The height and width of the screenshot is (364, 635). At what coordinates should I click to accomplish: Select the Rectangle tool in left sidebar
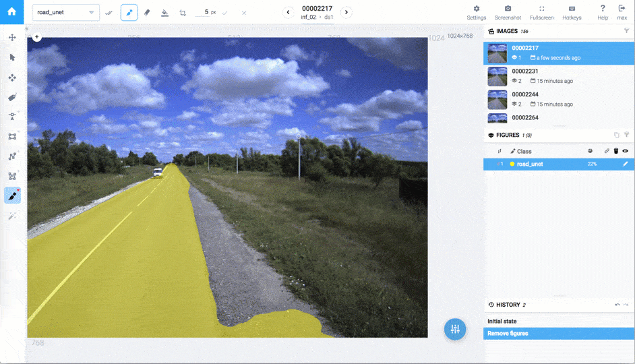[x=12, y=136]
